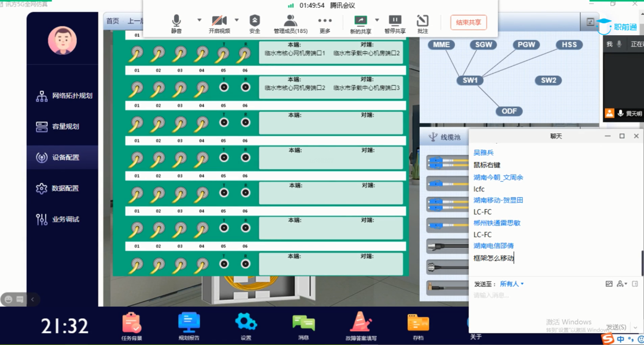
Task: Expand the new share options arrow
Action: point(377,20)
